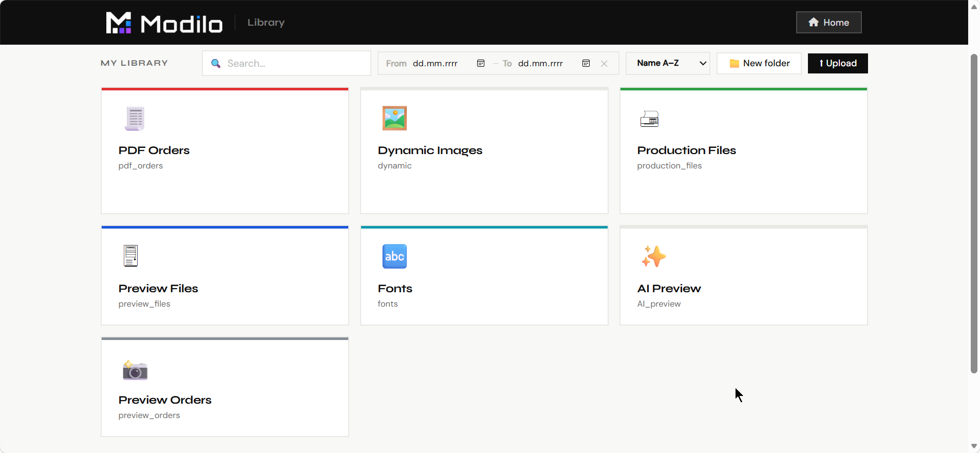Click the vertical scrollbar thumb
The width and height of the screenshot is (980, 453).
pos(974,213)
